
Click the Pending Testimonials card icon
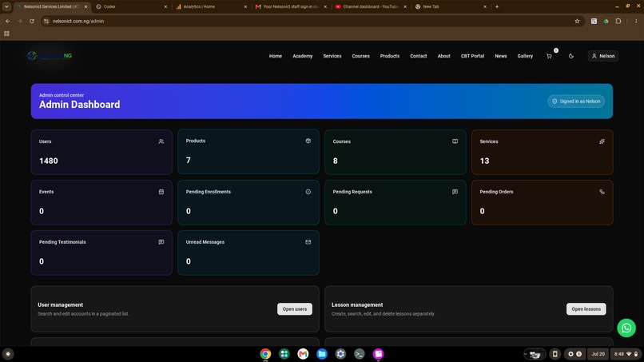(161, 242)
